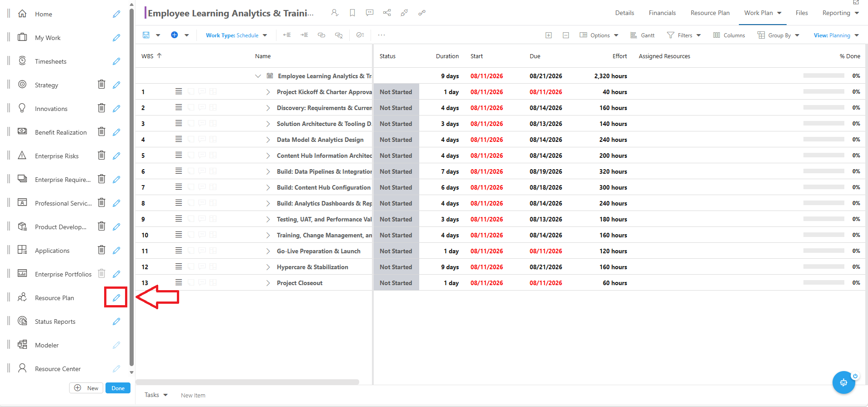Image resolution: width=868 pixels, height=407 pixels.
Task: Click the % Done bar for Go-Live Preparation
Action: (x=823, y=251)
